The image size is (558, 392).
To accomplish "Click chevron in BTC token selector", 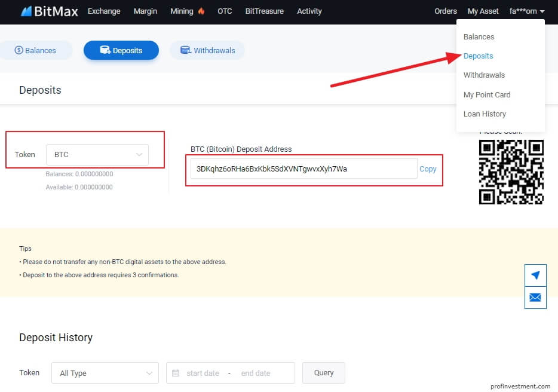I will pyautogui.click(x=139, y=155).
